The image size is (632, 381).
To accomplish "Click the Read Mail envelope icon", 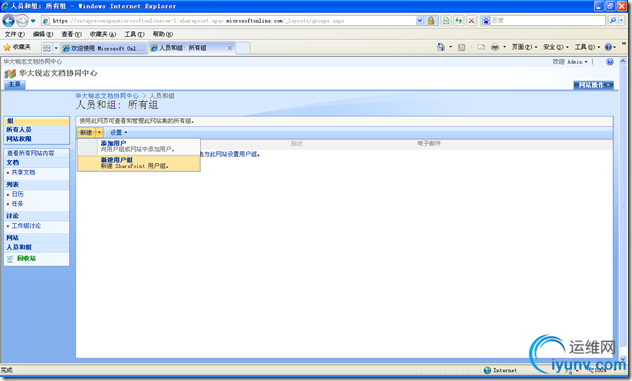I will pos(481,47).
